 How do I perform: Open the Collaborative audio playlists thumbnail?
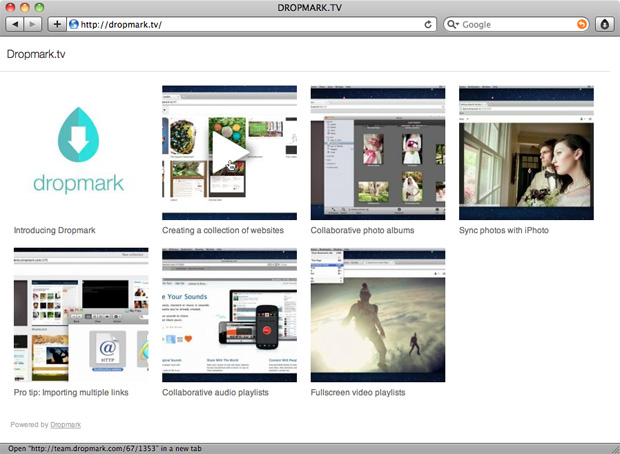click(229, 315)
